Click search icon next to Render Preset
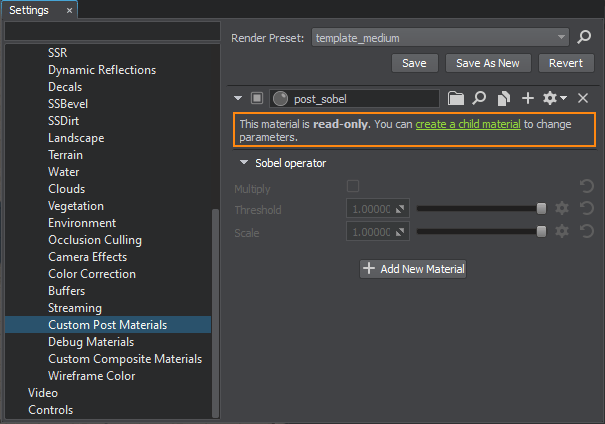The image size is (605, 424). 585,38
